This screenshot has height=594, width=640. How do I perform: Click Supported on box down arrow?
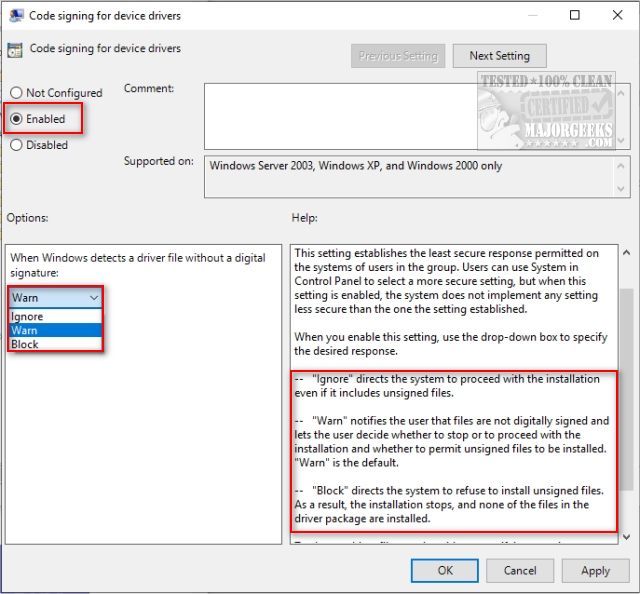click(621, 189)
